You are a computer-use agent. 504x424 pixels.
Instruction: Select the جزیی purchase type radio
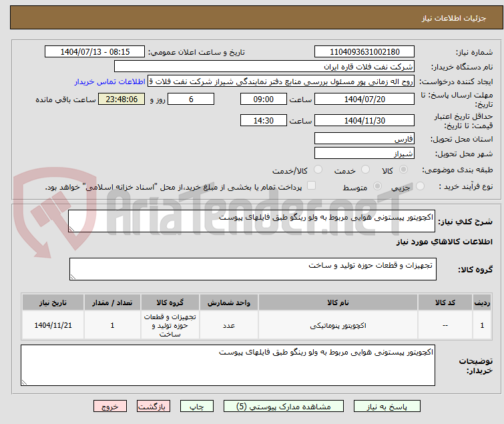tap(420, 186)
